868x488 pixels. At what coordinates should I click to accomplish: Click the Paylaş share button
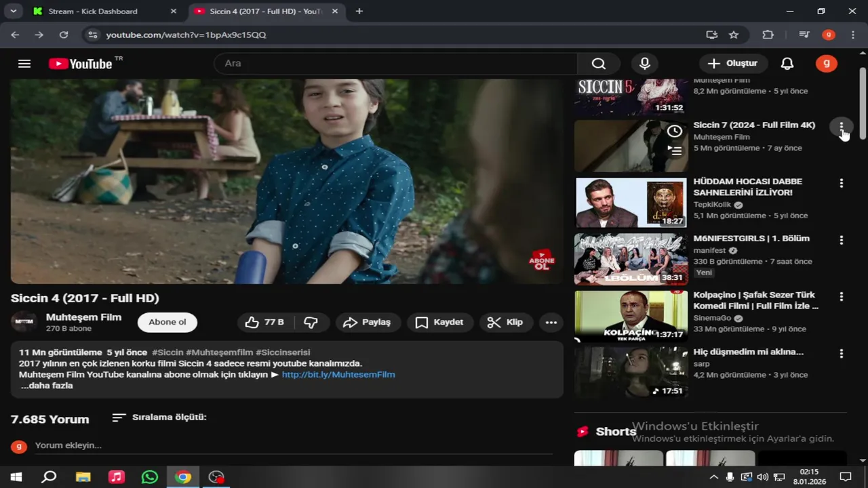pyautogui.click(x=367, y=322)
